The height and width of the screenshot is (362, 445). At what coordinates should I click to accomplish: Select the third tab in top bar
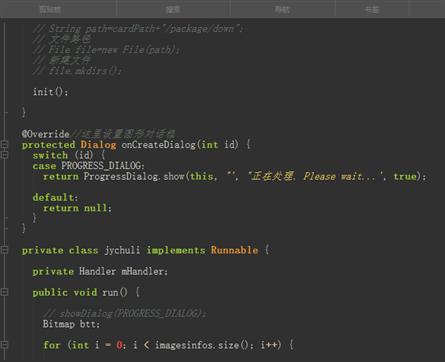(282, 9)
